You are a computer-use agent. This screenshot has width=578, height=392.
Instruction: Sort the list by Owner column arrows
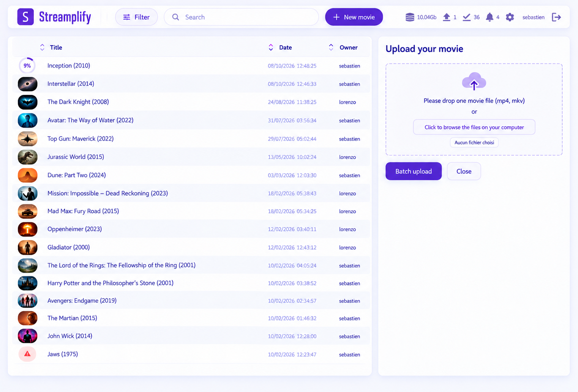[x=331, y=47]
